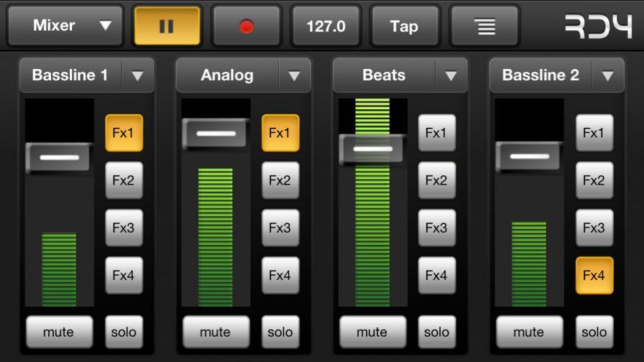Screen dimensions: 644x362
Task: Enable Fx2 on Bassline 2
Action: 594,180
